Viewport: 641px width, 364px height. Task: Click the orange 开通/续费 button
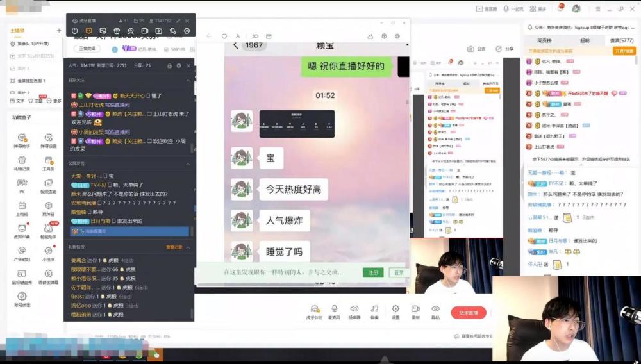624,51
